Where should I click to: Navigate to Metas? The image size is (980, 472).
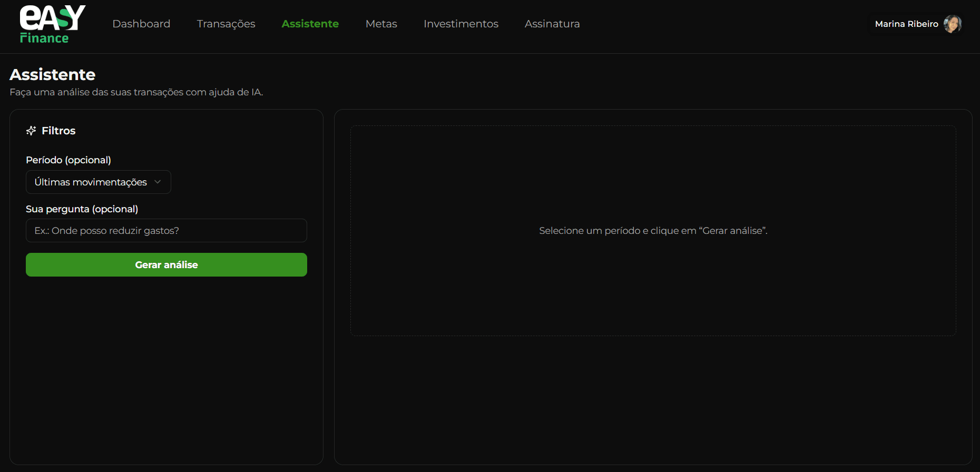coord(381,24)
